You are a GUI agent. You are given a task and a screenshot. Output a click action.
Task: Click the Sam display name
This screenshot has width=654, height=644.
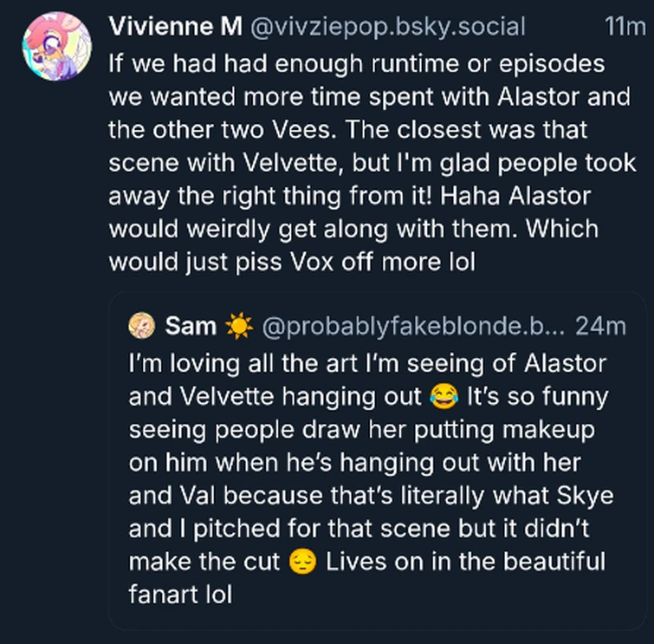(185, 327)
